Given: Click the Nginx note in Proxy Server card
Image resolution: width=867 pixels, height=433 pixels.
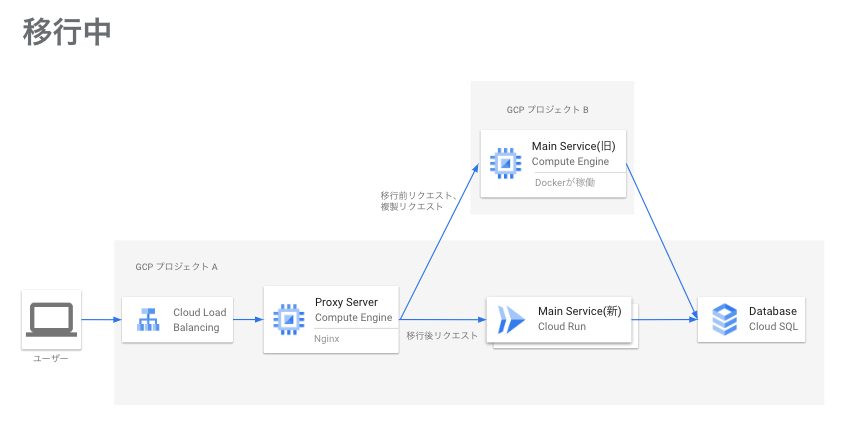Looking at the screenshot, I should [x=328, y=338].
